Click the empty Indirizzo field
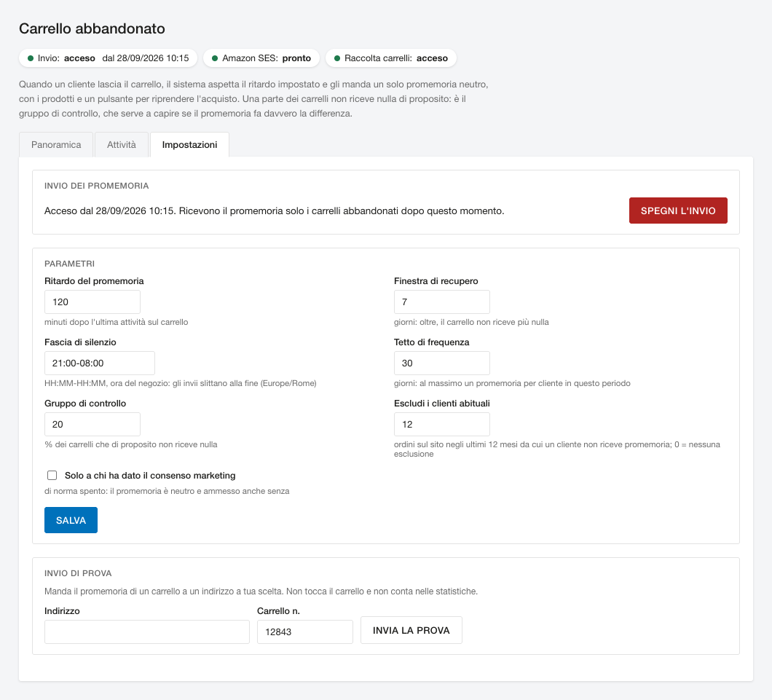The width and height of the screenshot is (772, 700). (146, 632)
